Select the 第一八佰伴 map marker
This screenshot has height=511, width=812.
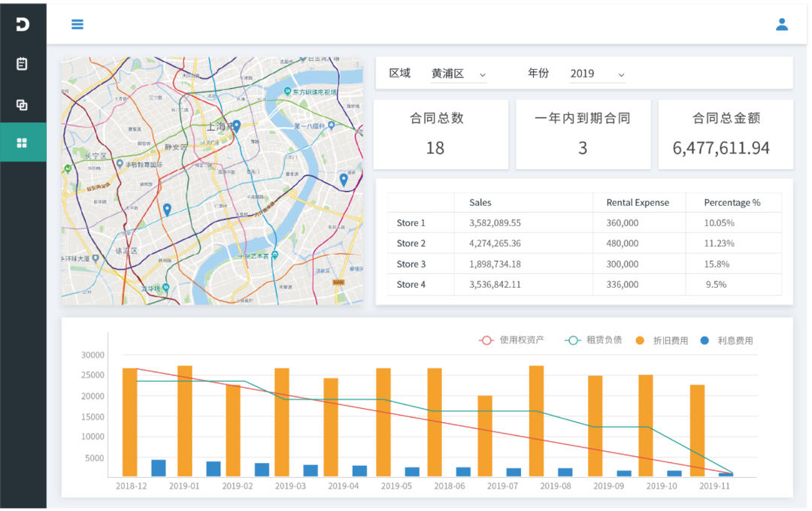click(x=332, y=125)
